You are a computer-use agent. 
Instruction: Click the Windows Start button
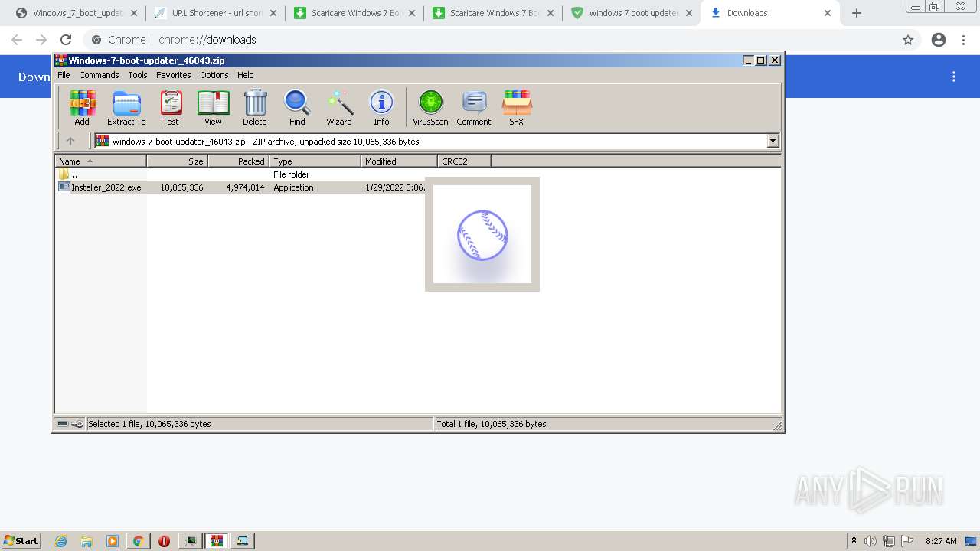tap(21, 541)
